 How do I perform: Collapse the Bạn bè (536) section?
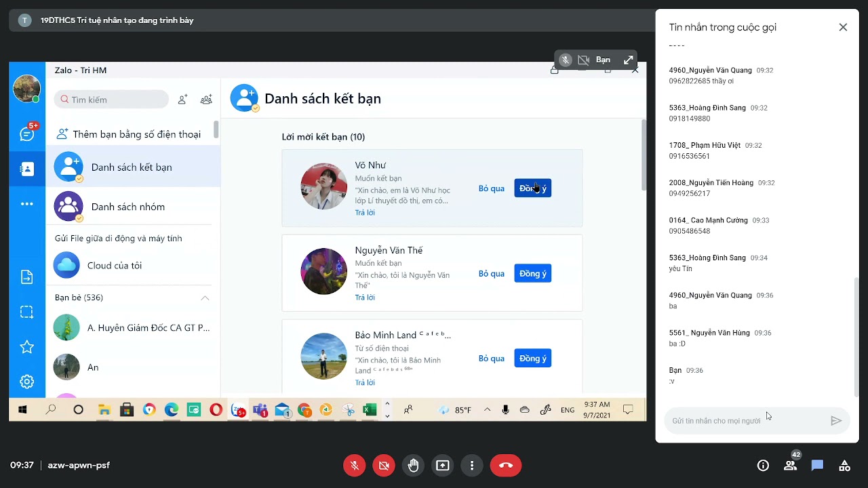click(205, 298)
